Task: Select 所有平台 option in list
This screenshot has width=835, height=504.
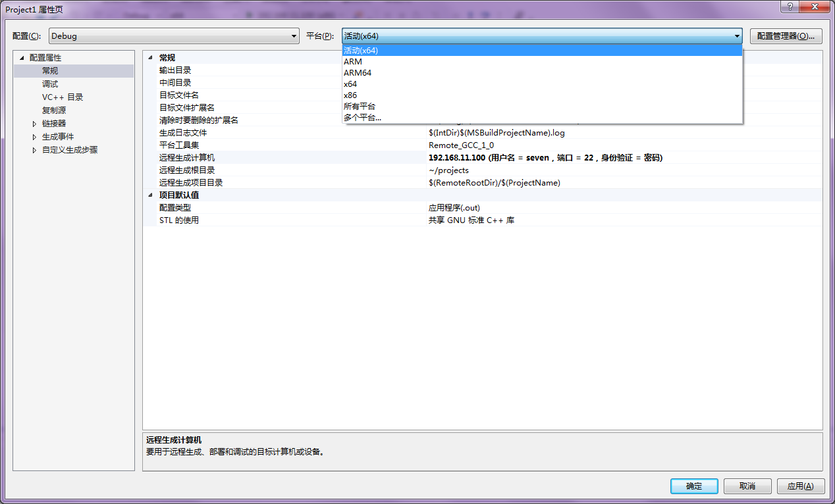Action: (x=360, y=107)
